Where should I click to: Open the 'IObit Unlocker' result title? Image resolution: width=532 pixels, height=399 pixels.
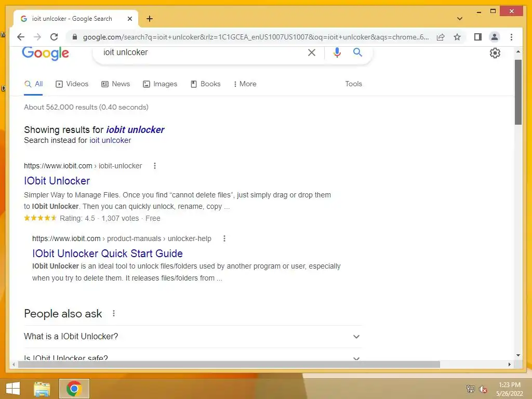click(57, 181)
